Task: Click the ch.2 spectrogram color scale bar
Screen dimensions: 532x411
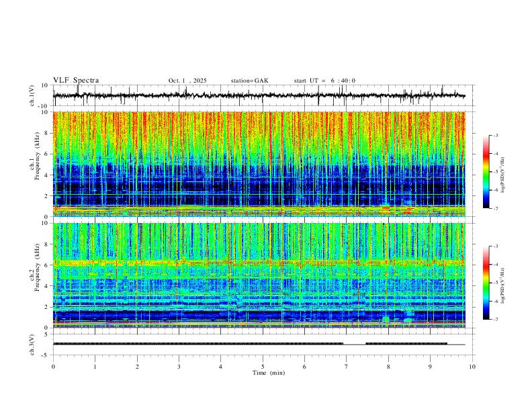Action: coord(486,283)
